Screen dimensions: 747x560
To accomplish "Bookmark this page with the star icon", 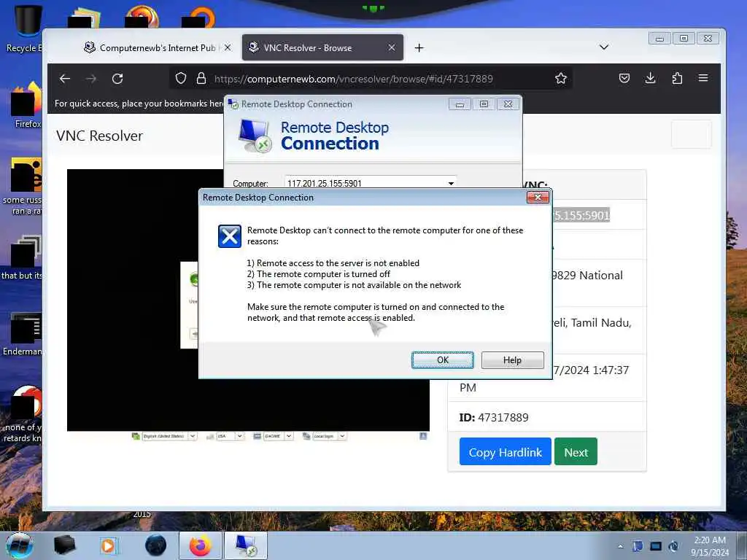I will tap(561, 79).
